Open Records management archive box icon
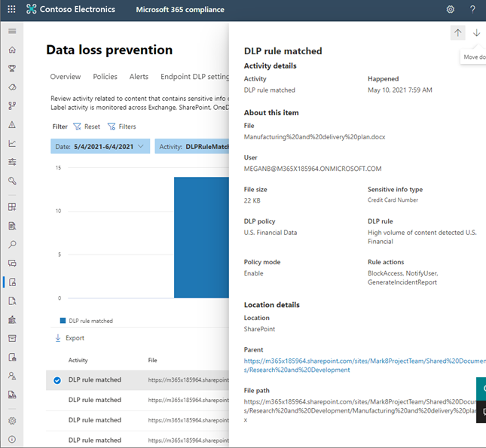The image size is (486, 448). click(12, 338)
